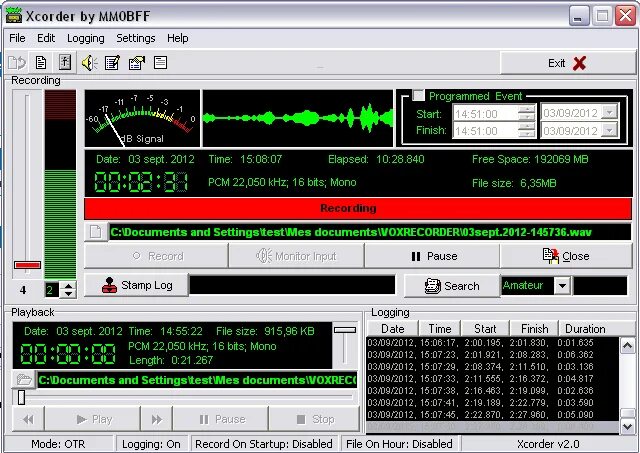Enable the Programmed Event checkbox
This screenshot has width=640, height=453.
[x=418, y=95]
